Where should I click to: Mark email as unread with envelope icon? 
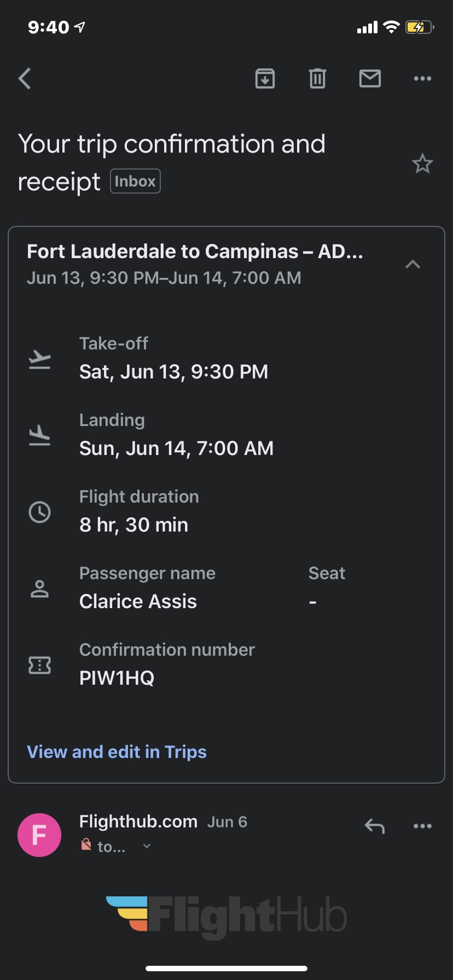coord(370,79)
